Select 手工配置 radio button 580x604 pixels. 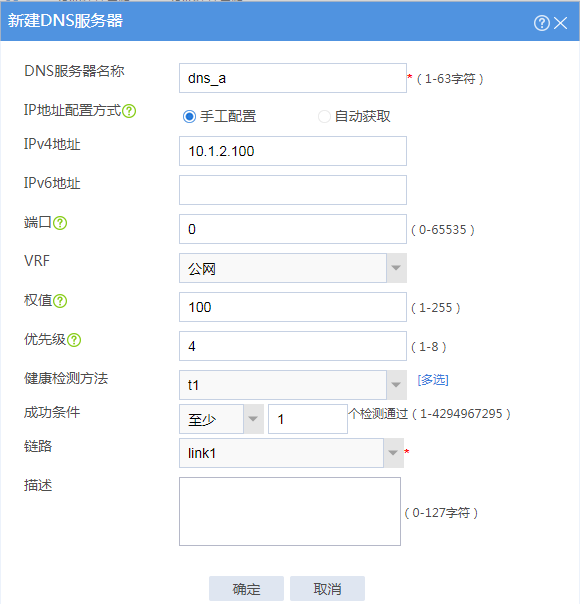coord(189,116)
